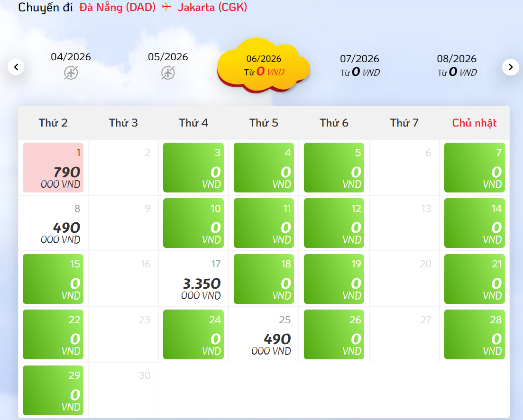Click the next months right arrow
Image resolution: width=523 pixels, height=420 pixels.
(510, 67)
